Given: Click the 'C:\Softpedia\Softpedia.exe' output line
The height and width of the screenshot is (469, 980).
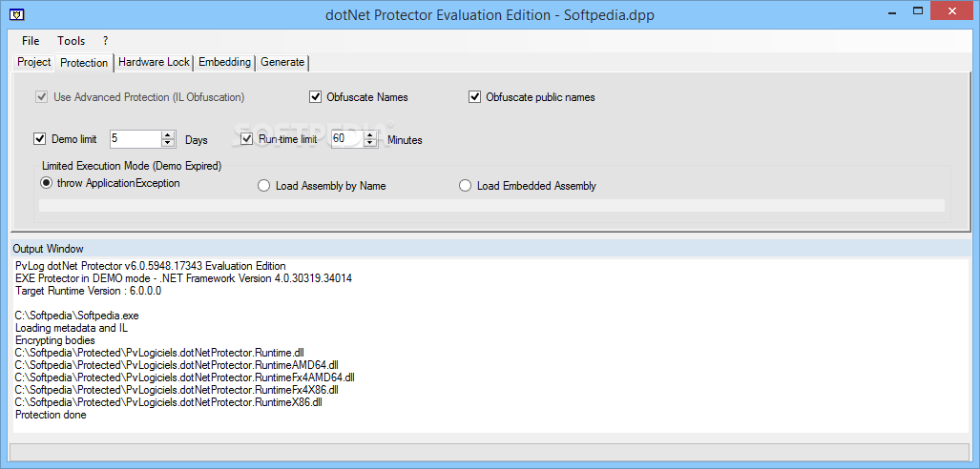Looking at the screenshot, I should (77, 316).
